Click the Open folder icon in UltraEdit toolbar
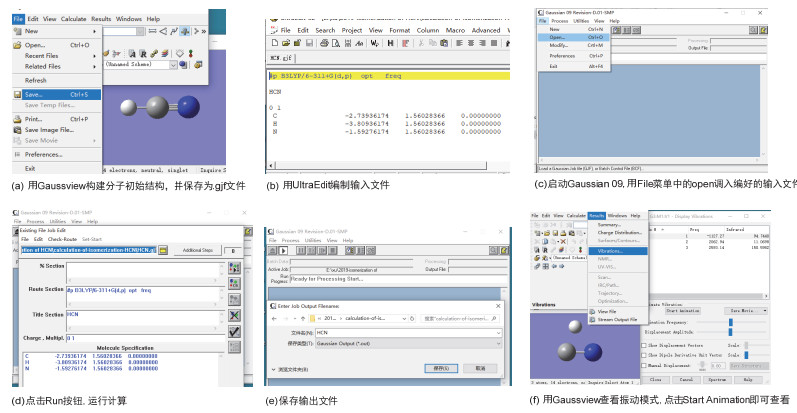 286,43
